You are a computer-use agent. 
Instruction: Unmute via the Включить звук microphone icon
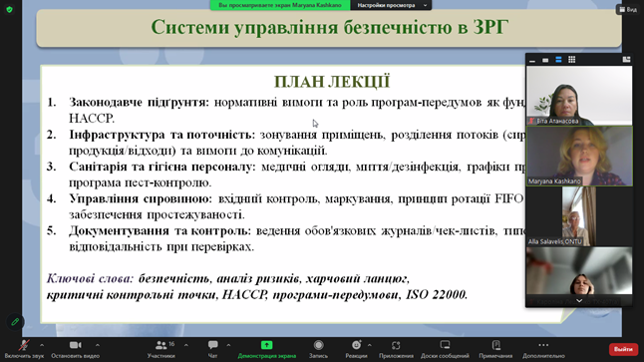pyautogui.click(x=24, y=345)
